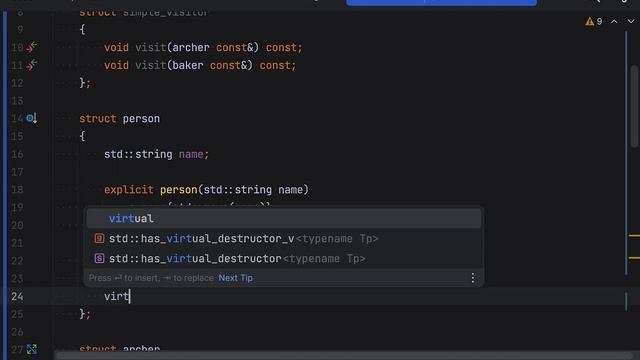640x360 pixels.
Task: Click line number 16 in gutter
Action: point(17,154)
